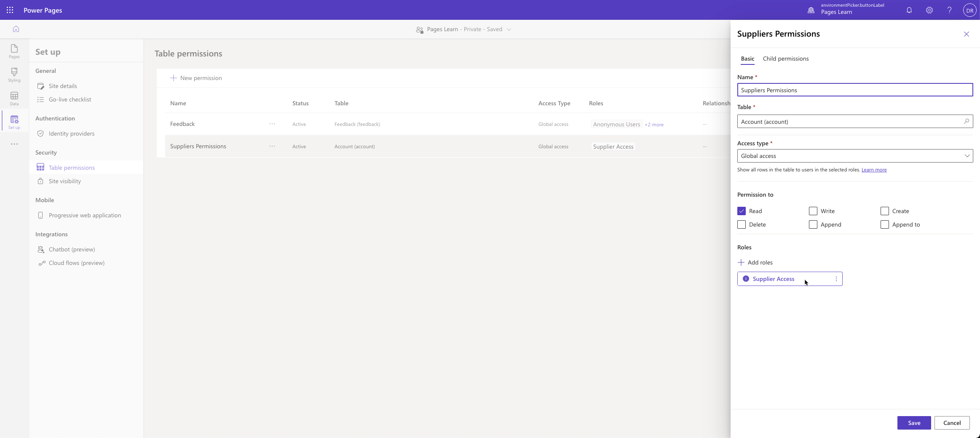Switch to the Child permissions tab
Screen dimensions: 980x438
click(x=785, y=59)
